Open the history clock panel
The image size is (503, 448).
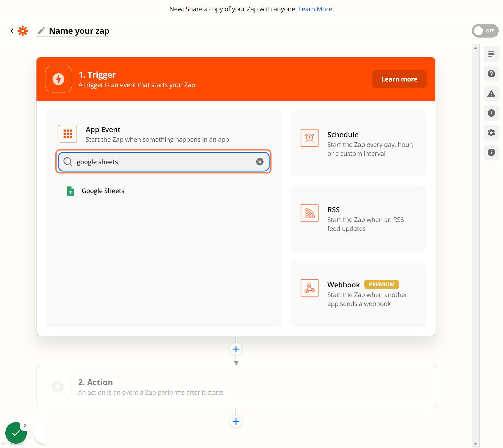[491, 113]
